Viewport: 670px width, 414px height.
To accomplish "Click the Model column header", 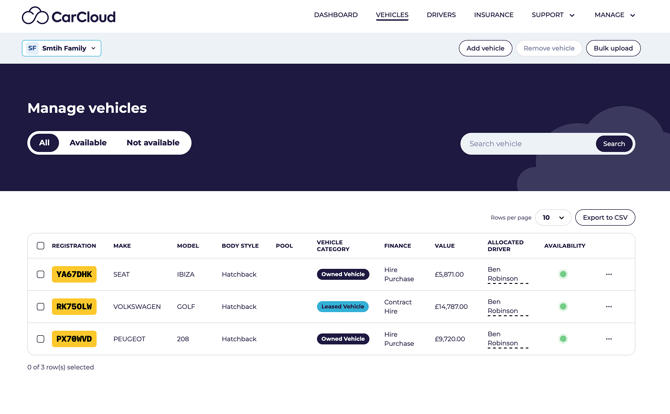I will pyautogui.click(x=188, y=246).
